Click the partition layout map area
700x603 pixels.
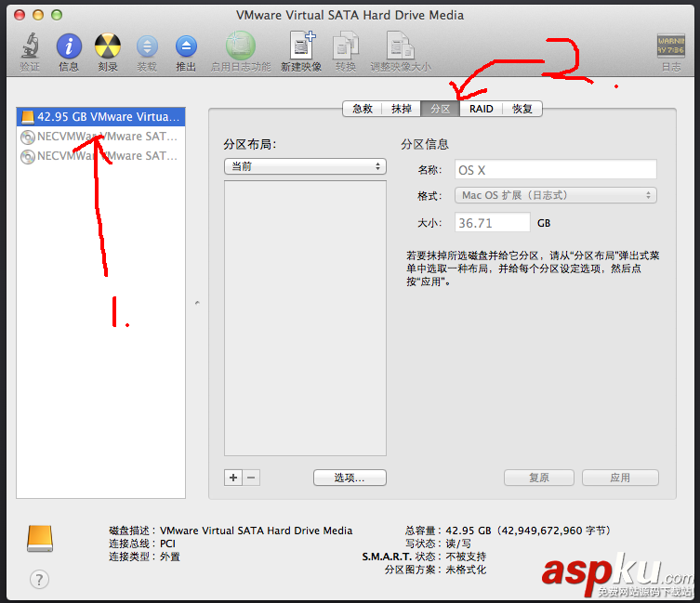[x=305, y=319]
